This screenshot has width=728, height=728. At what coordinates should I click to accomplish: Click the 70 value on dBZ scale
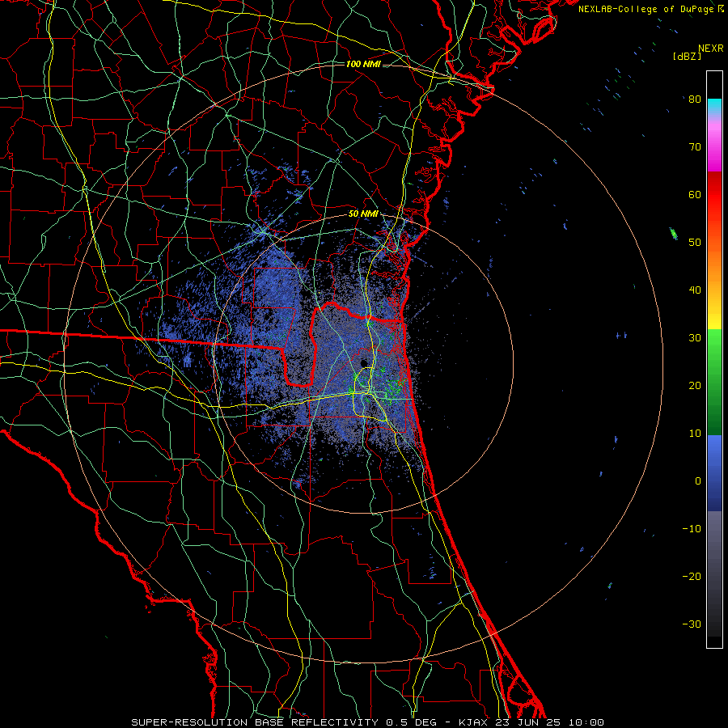click(695, 147)
